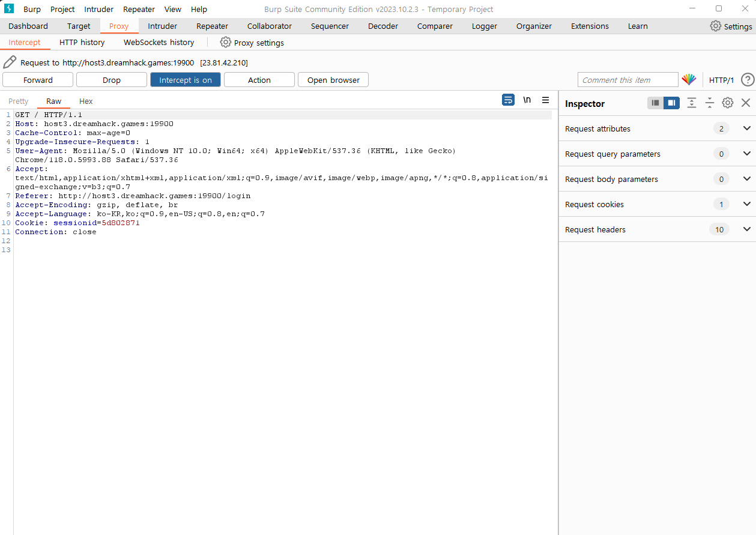Switch to the Intruder tab

(163, 26)
